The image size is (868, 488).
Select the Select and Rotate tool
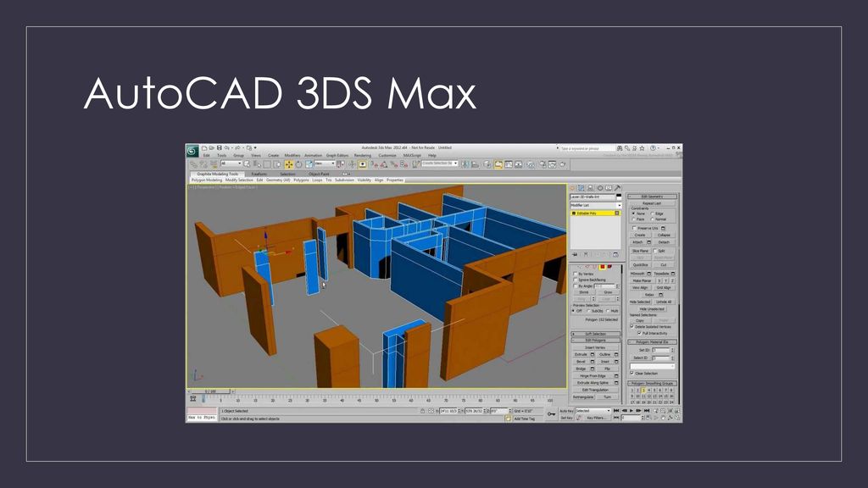click(299, 164)
